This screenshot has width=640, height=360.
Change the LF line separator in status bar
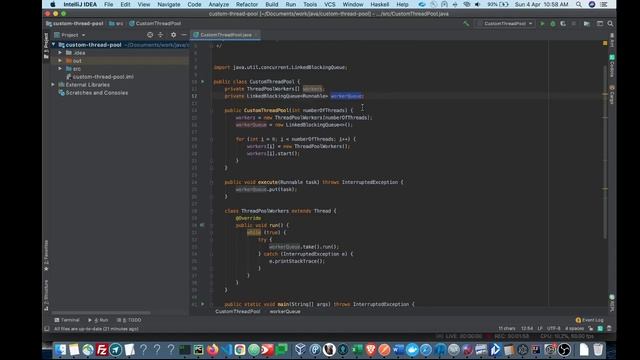(540, 329)
